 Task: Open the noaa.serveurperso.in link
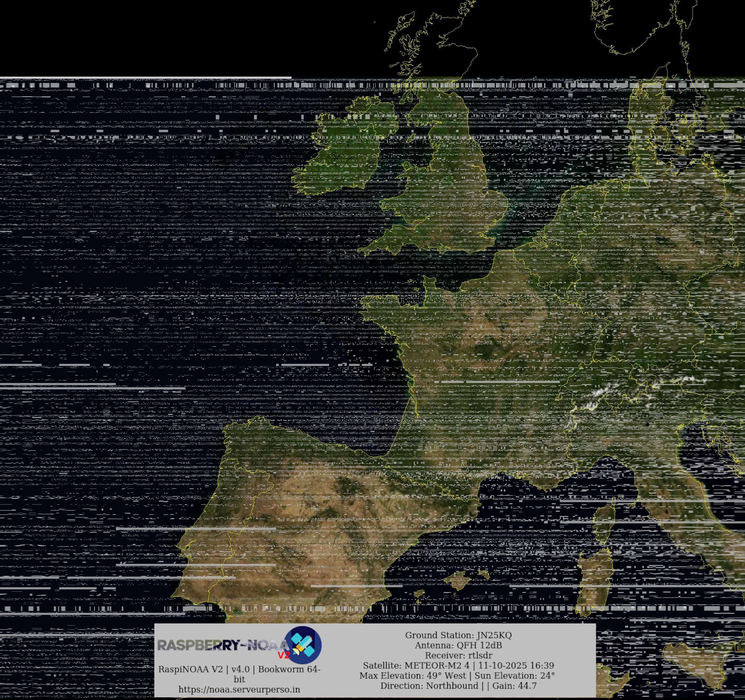click(239, 689)
